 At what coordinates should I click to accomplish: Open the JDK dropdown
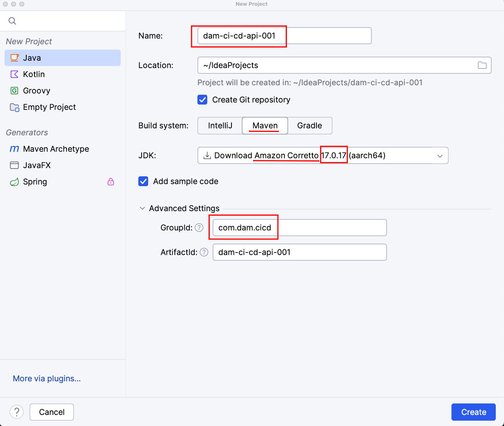(x=440, y=156)
